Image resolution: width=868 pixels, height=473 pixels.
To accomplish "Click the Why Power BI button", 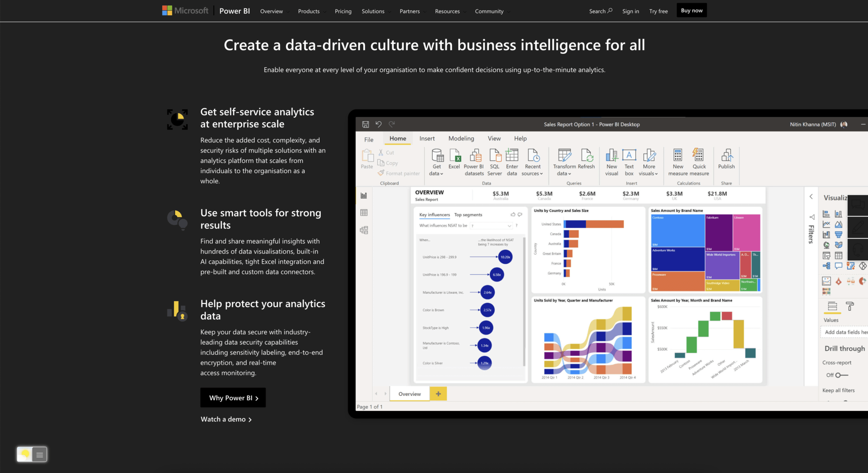I will point(233,398).
